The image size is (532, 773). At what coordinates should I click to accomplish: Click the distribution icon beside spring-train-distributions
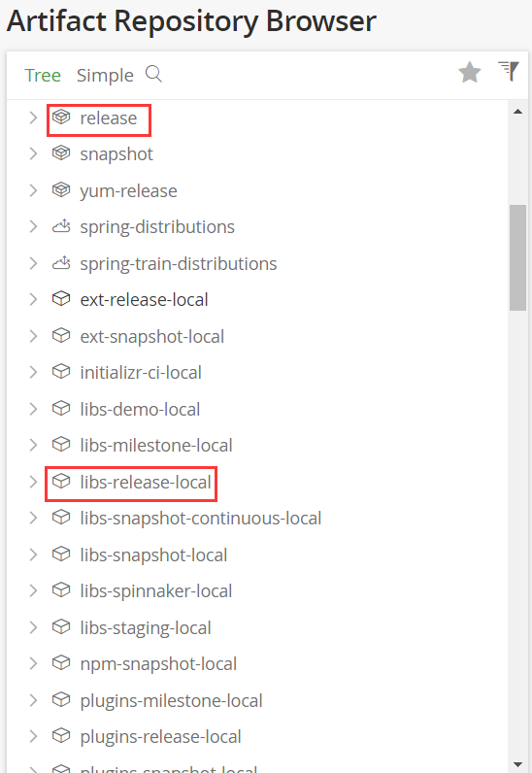[x=61, y=263]
